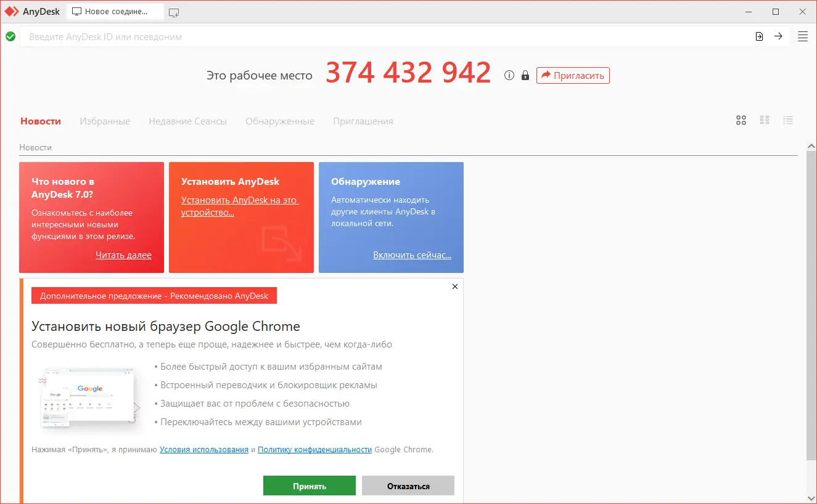Click the scrollbar up arrow

811,145
